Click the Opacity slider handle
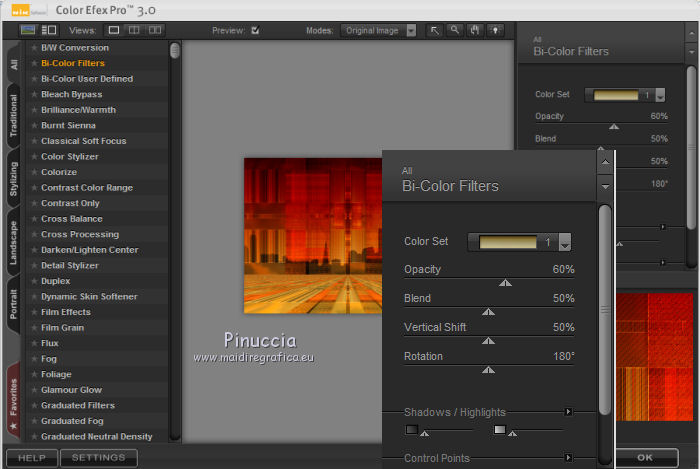This screenshot has height=469, width=700. point(505,283)
